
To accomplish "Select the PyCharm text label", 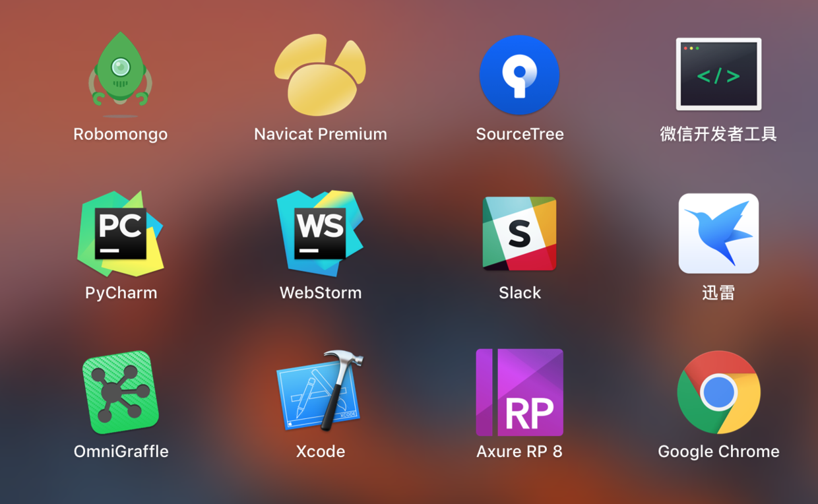I will 121,293.
